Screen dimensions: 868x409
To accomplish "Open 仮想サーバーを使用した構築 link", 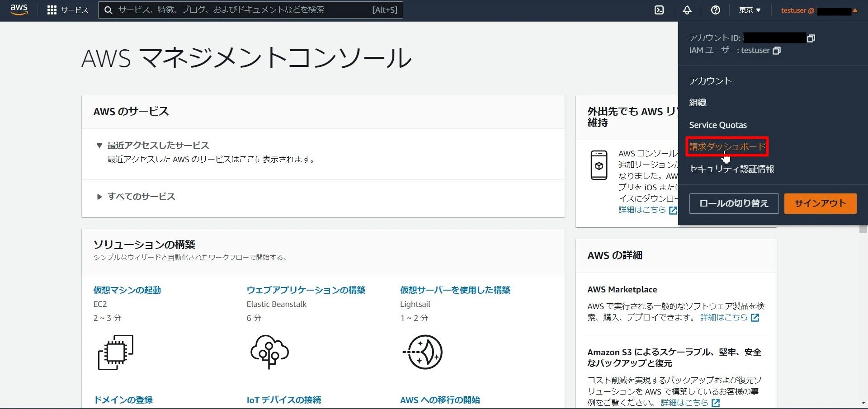I will click(455, 290).
